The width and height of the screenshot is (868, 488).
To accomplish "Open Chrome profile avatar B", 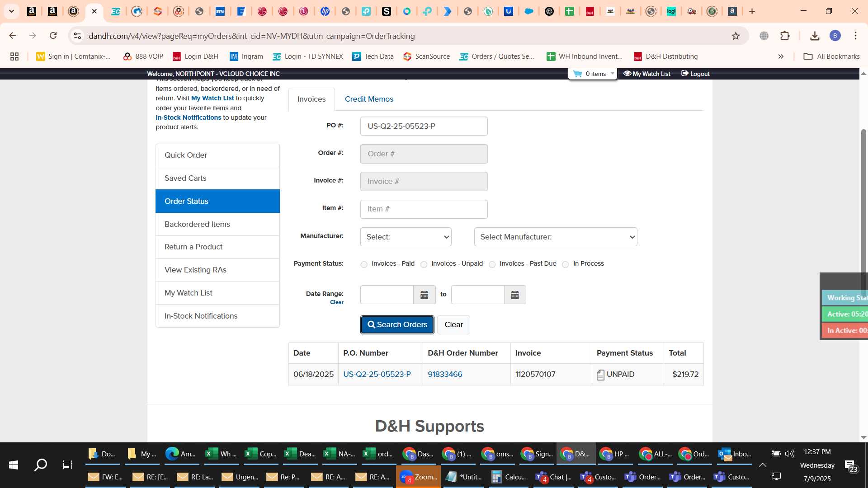I will (x=835, y=36).
